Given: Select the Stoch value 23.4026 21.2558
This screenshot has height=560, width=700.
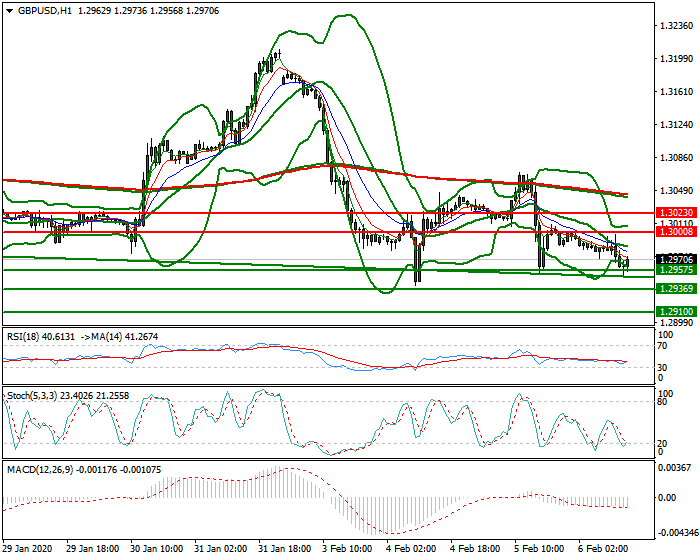Looking at the screenshot, I should [95, 396].
